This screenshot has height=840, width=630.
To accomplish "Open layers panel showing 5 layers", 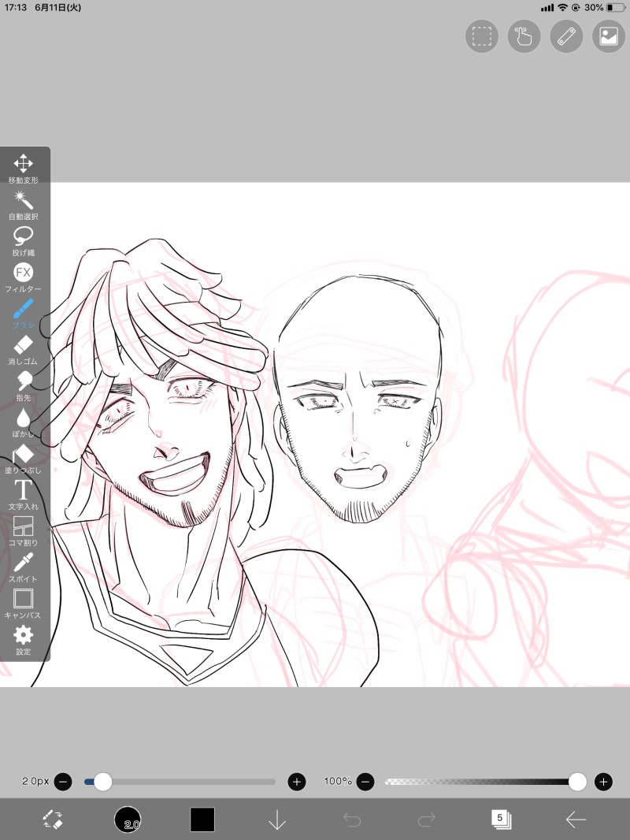I will (502, 819).
